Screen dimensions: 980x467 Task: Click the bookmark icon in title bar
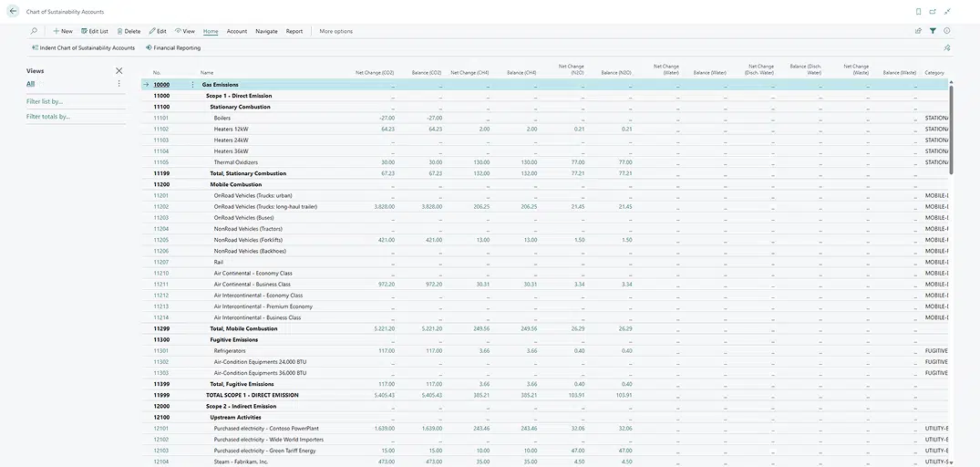(918, 11)
